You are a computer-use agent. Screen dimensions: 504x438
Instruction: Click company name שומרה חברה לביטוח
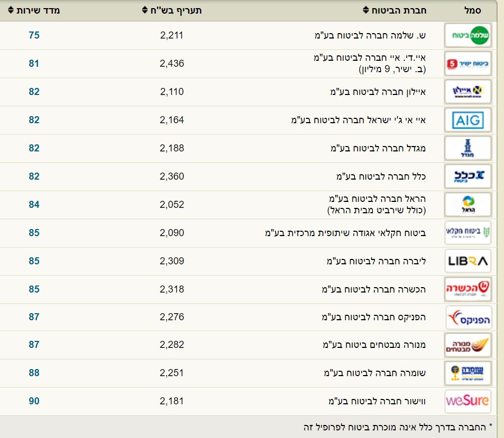point(375,373)
